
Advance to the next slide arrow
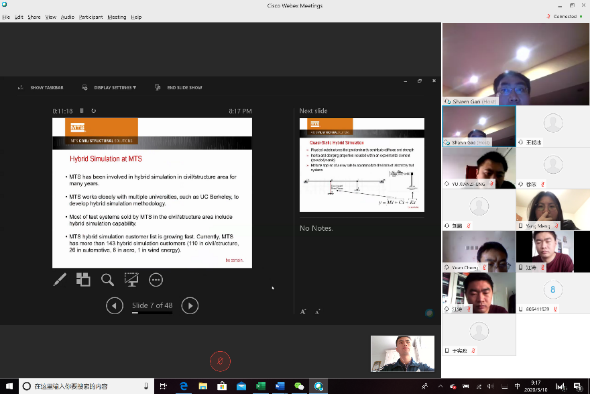pos(190,306)
